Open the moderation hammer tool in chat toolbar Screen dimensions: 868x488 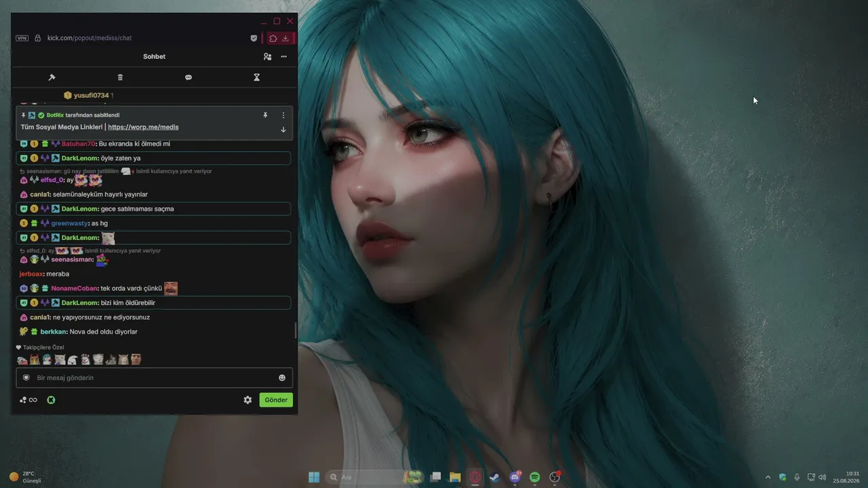coord(52,77)
